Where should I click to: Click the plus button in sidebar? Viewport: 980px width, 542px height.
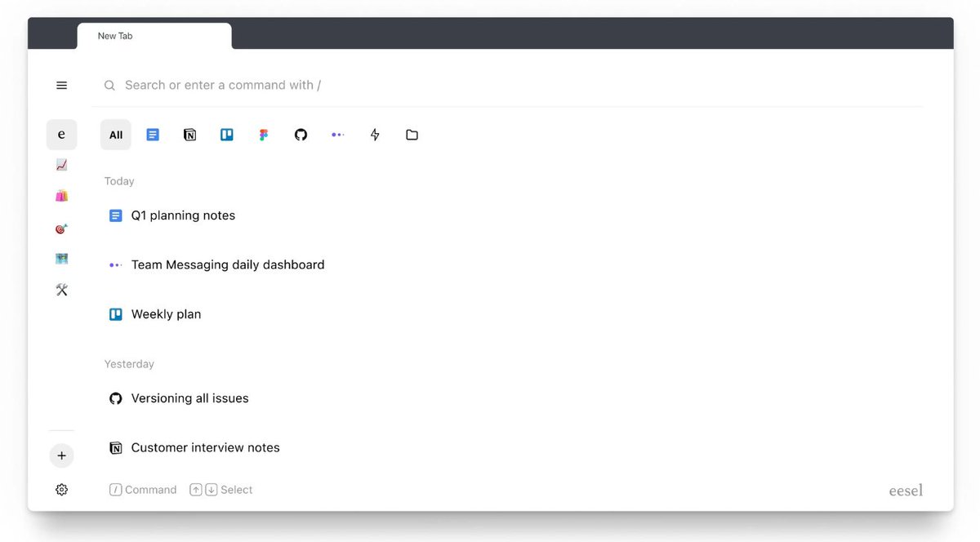(61, 455)
